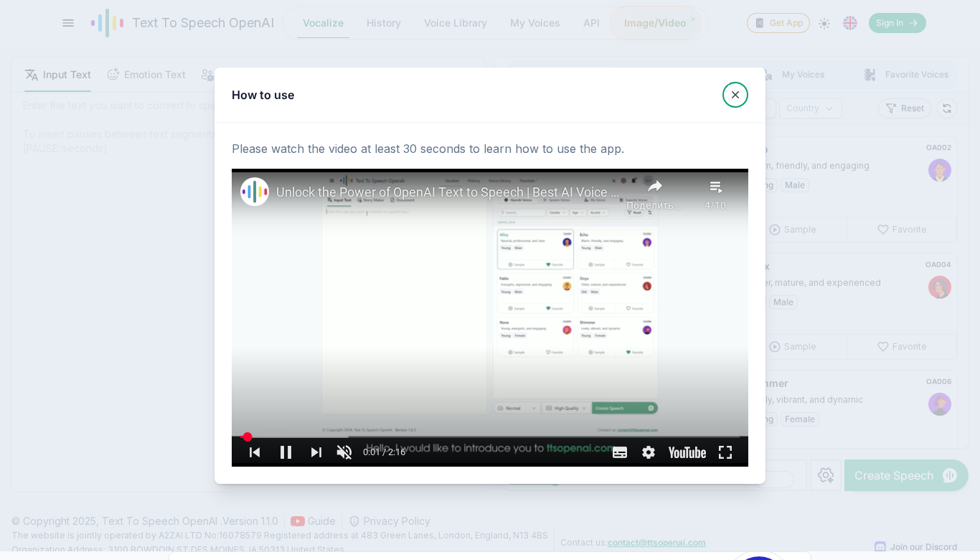Seek along the video progress bar
980x560 pixels.
point(490,437)
